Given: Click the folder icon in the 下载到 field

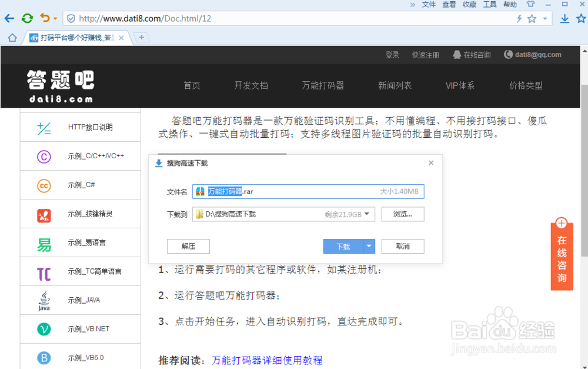Looking at the screenshot, I should pyautogui.click(x=200, y=214).
